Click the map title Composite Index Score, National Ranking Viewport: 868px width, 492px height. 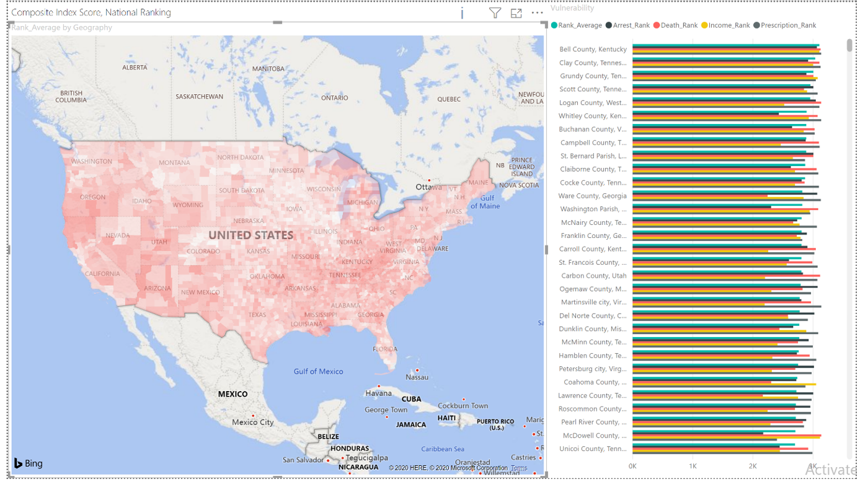91,12
